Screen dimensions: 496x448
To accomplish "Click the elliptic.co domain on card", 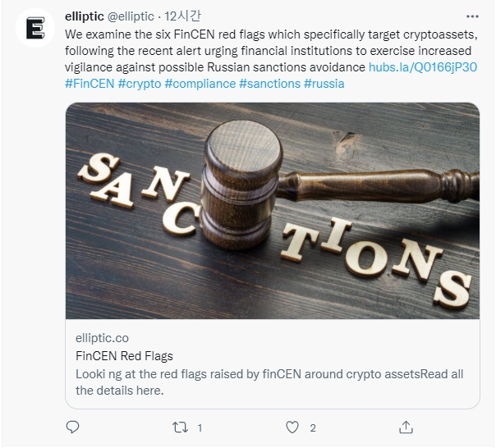I will [102, 338].
